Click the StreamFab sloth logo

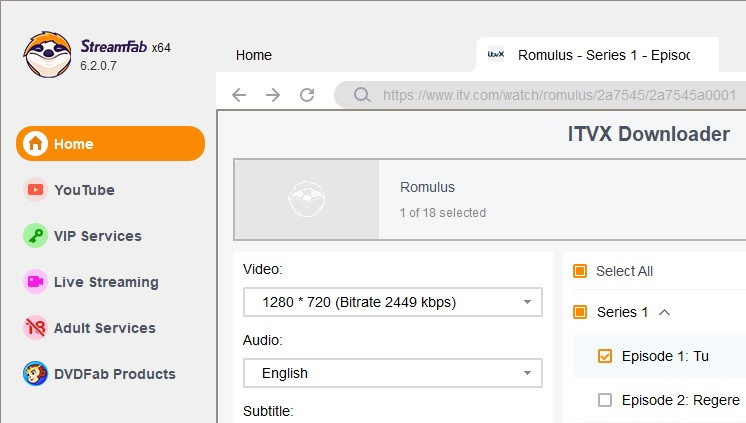(x=47, y=54)
